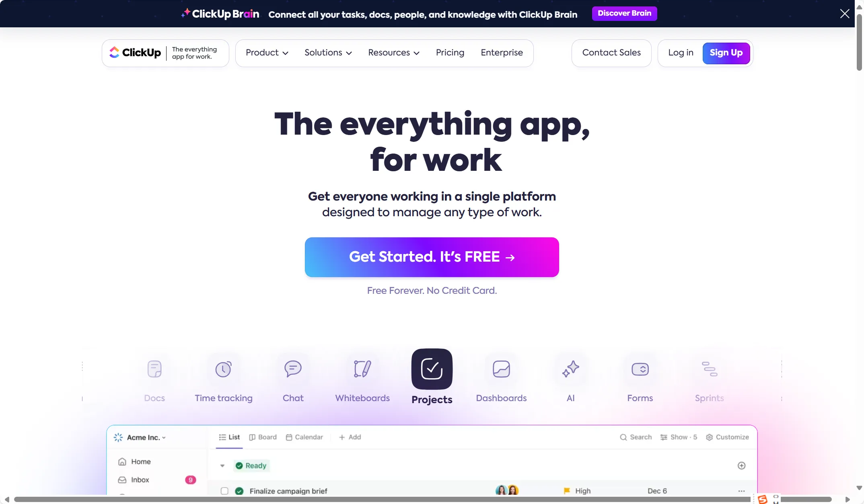Screen dimensions: 864x504
Task: Click the Get Started It's FREE button
Action: pyautogui.click(x=432, y=257)
